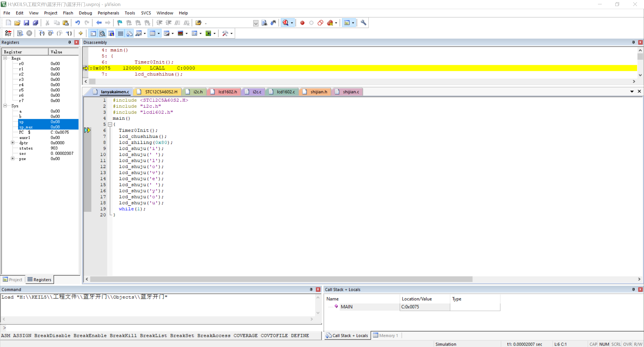
Task: Click the Find icon beside search box
Action: click(x=264, y=23)
